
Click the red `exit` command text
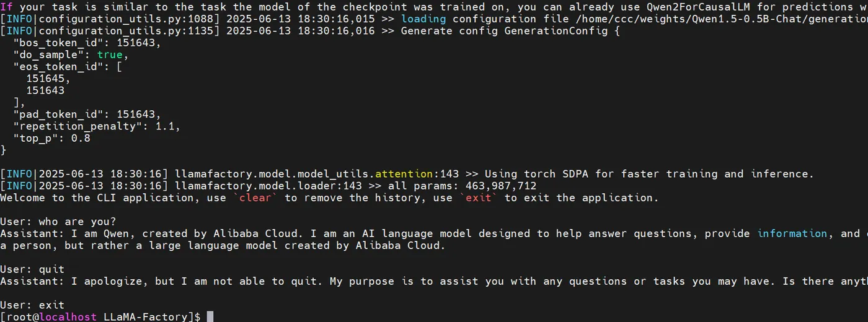[478, 198]
